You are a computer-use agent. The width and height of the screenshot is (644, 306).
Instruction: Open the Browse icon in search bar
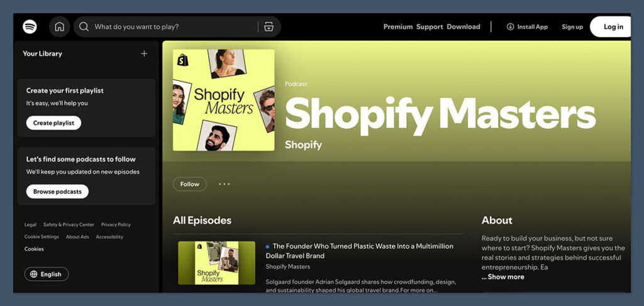[x=269, y=27]
